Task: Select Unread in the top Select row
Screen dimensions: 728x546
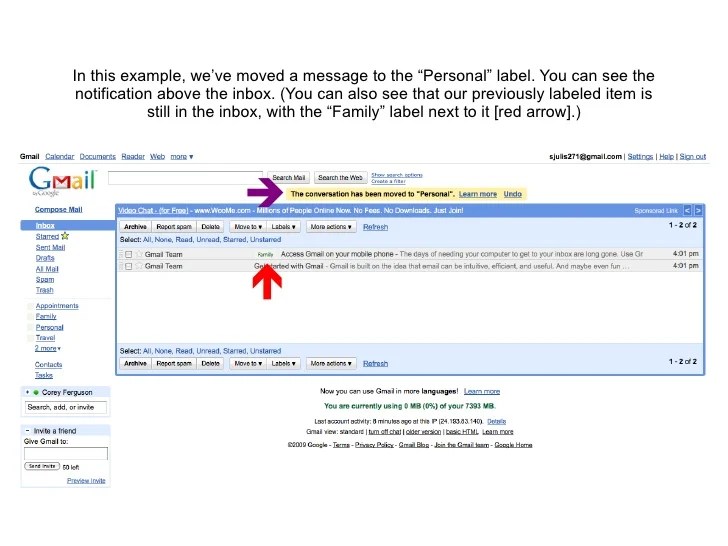Action: click(208, 240)
